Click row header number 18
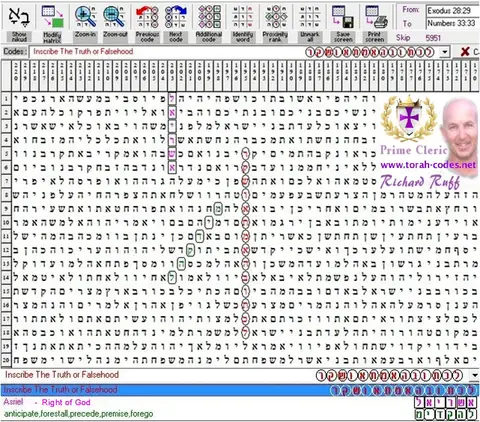The image size is (480, 422). pyautogui.click(x=6, y=332)
